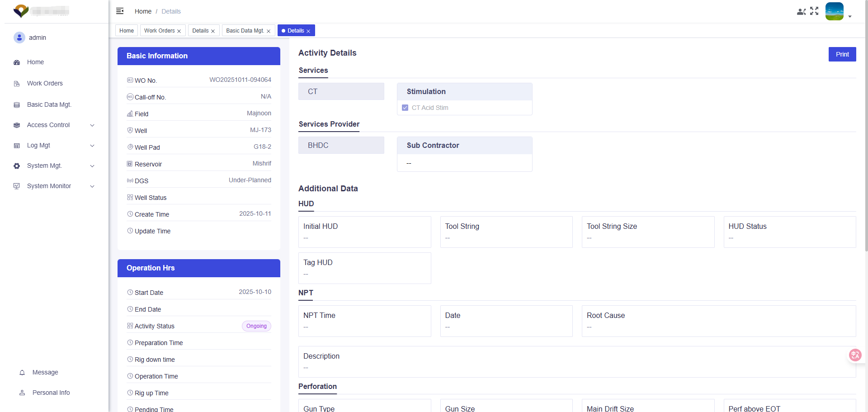Image resolution: width=868 pixels, height=412 pixels.
Task: Close the Basic Data Mgt. tab
Action: pos(269,31)
